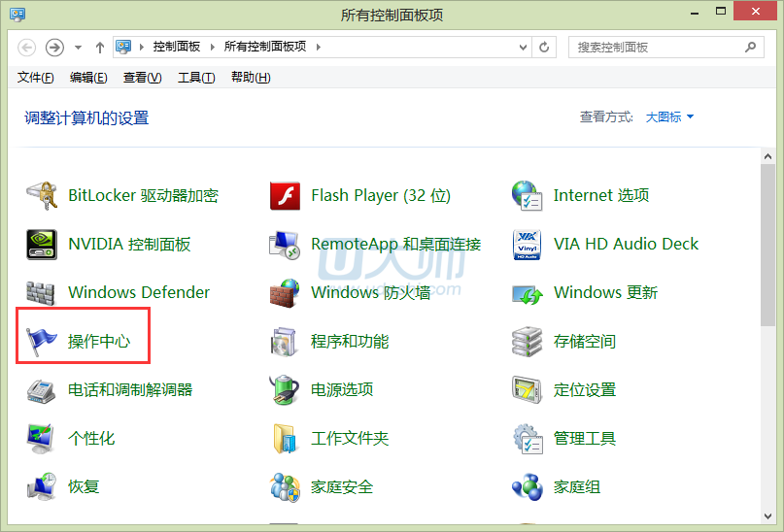Expand the 大图标 view mode dropdown

(669, 116)
